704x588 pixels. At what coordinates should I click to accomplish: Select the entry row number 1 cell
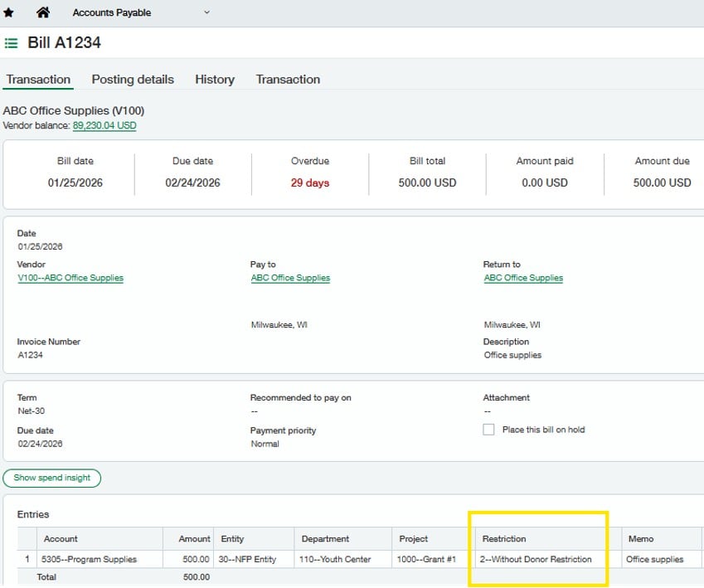(27, 559)
